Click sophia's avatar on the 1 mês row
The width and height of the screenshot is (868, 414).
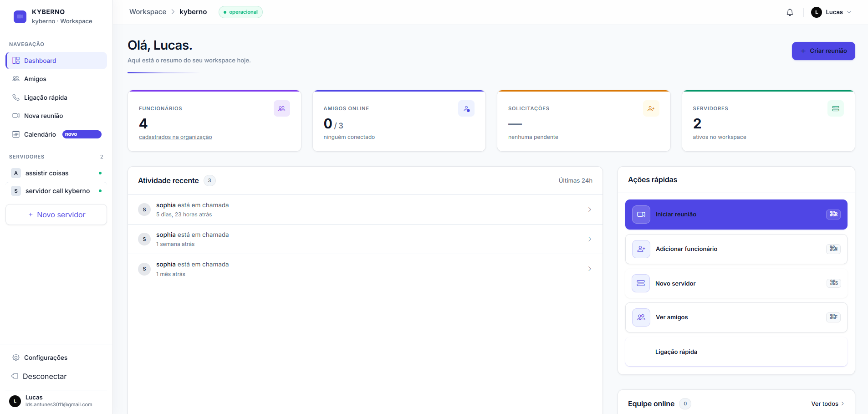tap(144, 269)
